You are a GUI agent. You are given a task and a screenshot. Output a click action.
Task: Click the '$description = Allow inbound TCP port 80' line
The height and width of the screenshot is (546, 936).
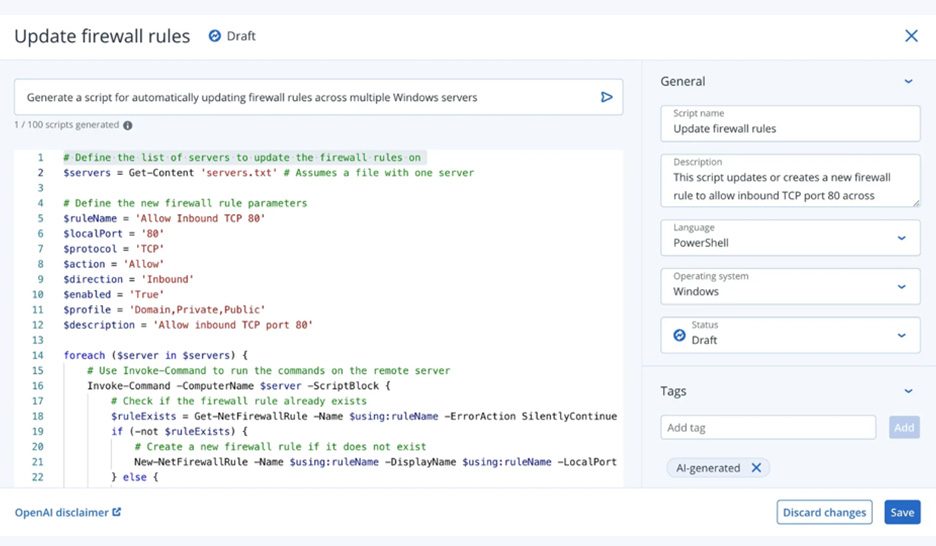pyautogui.click(x=188, y=325)
